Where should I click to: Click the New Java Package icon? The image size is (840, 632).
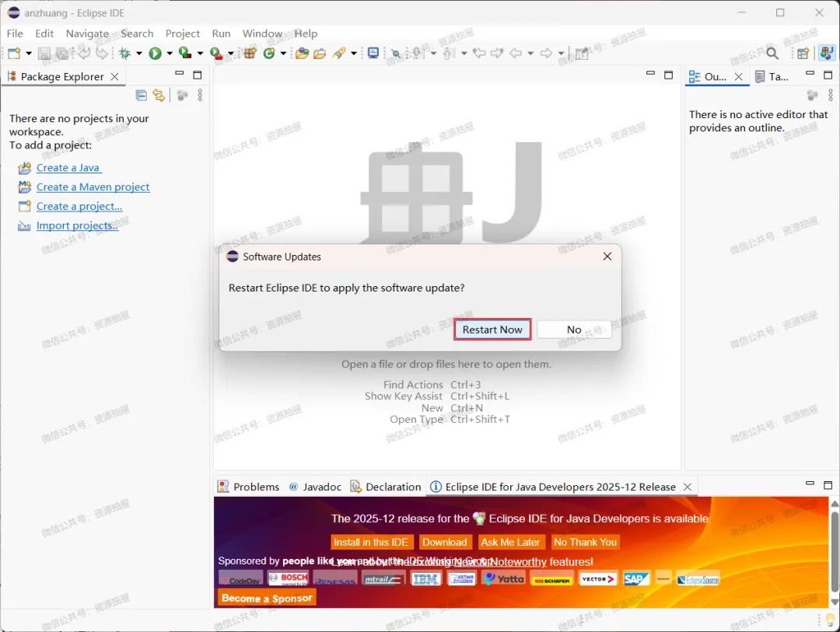(x=250, y=53)
